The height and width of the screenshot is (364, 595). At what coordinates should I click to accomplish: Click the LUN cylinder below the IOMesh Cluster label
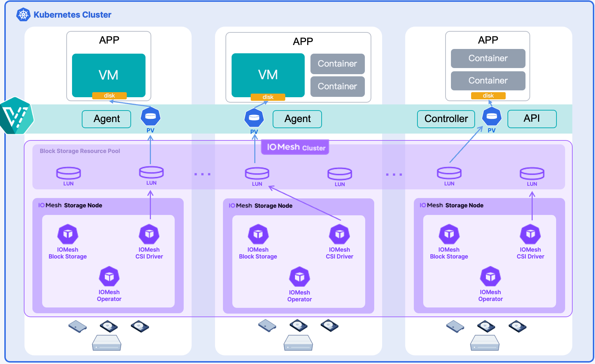(257, 173)
